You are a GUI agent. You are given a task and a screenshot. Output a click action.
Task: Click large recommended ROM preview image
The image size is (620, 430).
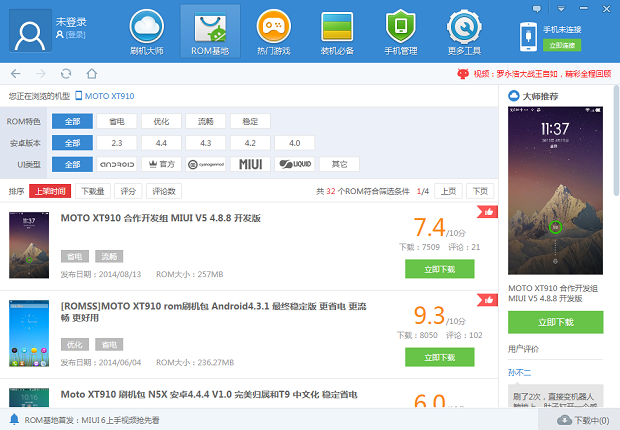(x=556, y=190)
